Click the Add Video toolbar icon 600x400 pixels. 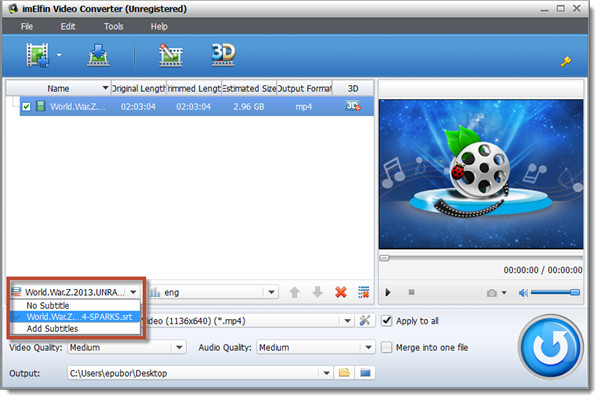(38, 55)
